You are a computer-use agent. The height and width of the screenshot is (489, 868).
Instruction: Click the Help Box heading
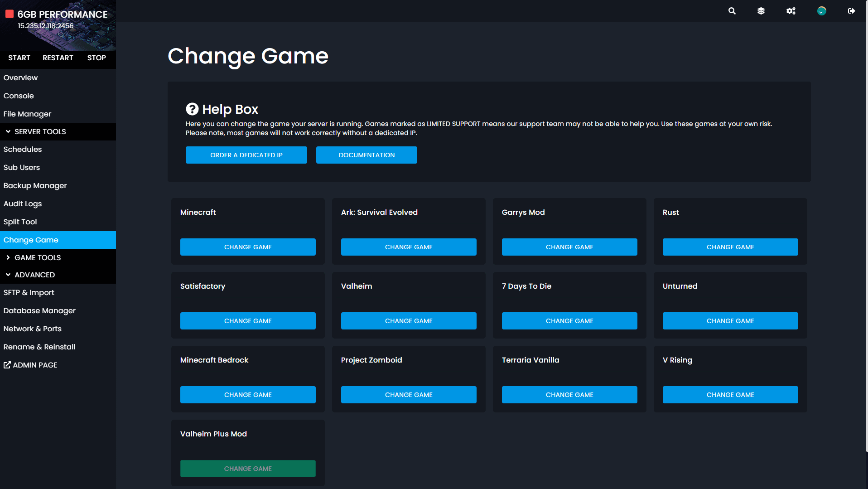pos(230,109)
